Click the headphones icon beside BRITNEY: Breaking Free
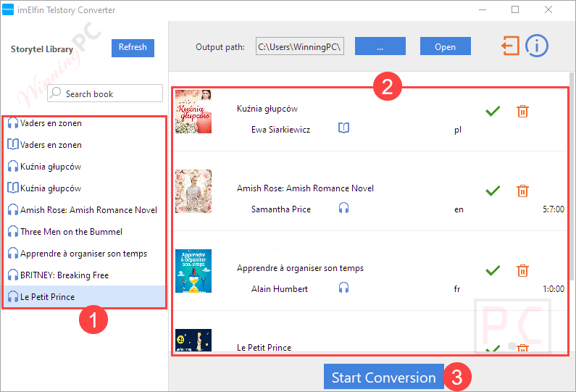 point(13,275)
